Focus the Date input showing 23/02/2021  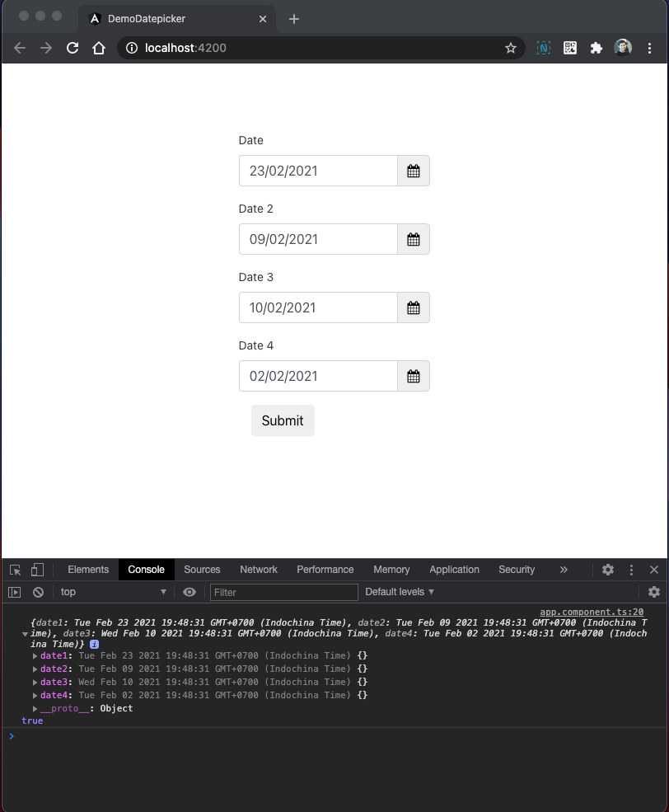[318, 171]
